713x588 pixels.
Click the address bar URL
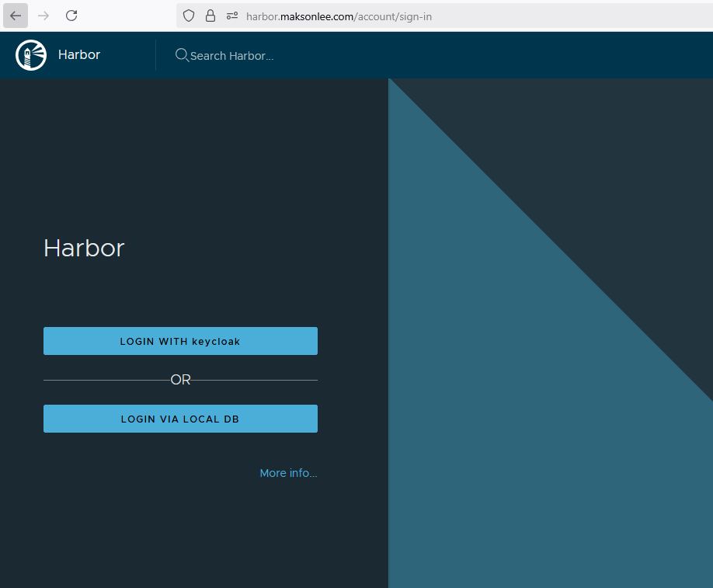pos(339,17)
